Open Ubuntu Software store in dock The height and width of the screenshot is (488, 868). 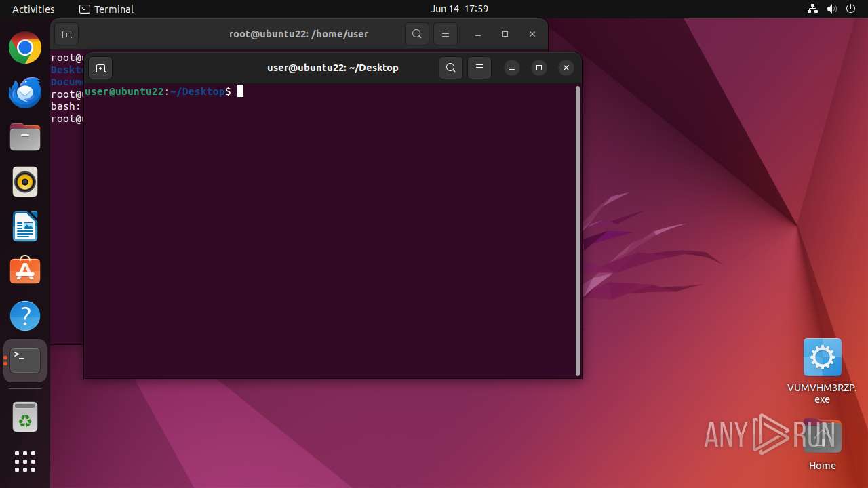point(25,271)
